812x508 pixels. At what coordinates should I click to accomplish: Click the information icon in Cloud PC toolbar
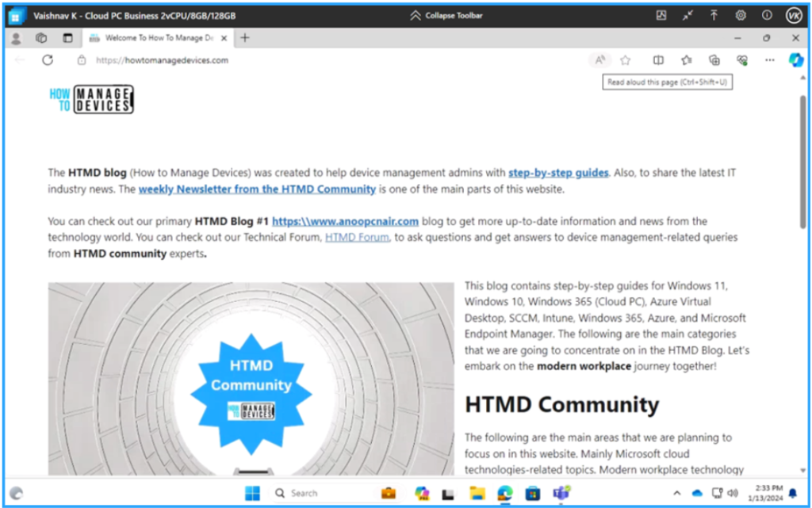click(x=767, y=16)
